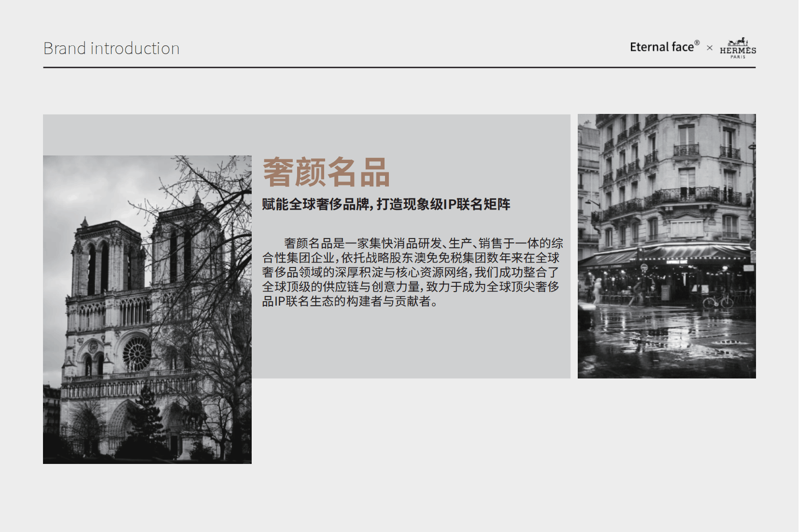Click the body paragraph text block
The height and width of the screenshot is (532, 799).
412,273
